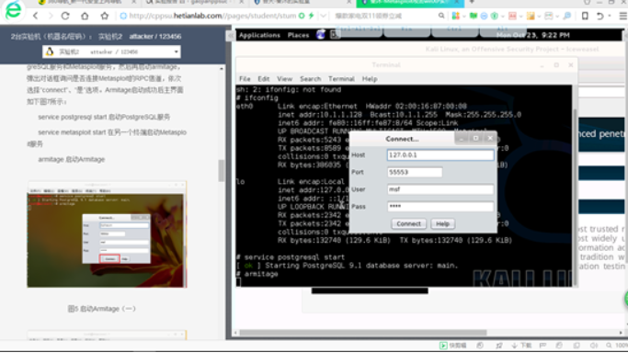Click the browser back arrow
Image resolution: width=628 pixels, height=364 pixels.
point(36,16)
